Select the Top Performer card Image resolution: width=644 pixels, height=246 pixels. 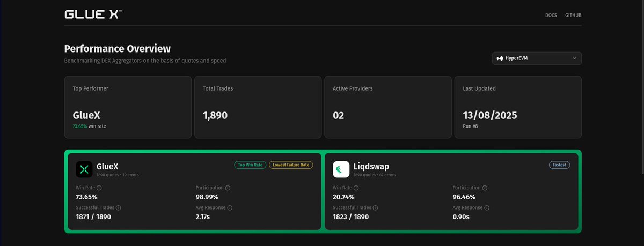[x=128, y=107]
